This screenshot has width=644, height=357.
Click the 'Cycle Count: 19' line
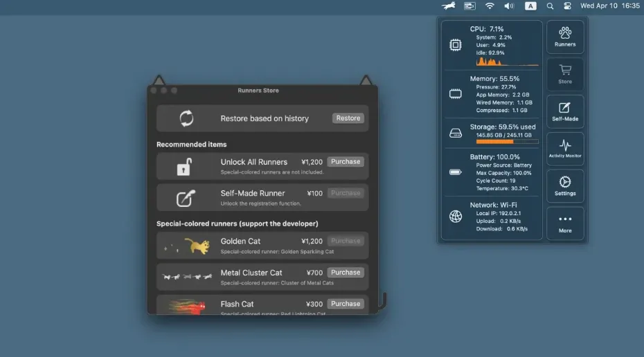coord(496,181)
